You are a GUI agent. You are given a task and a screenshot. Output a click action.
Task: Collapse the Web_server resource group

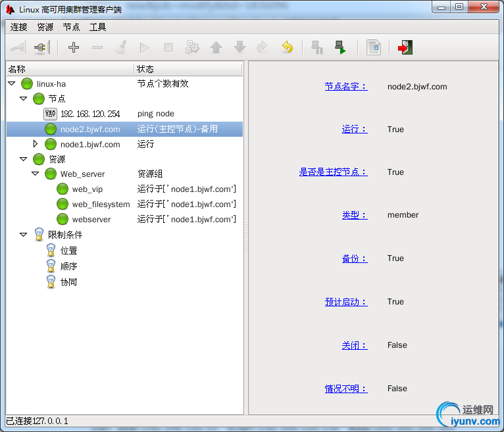[36, 174]
